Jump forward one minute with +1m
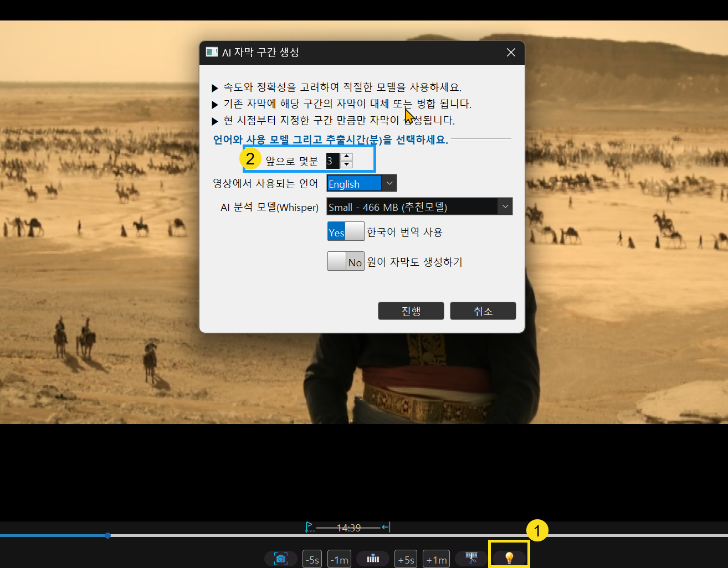728x568 pixels. tap(436, 560)
